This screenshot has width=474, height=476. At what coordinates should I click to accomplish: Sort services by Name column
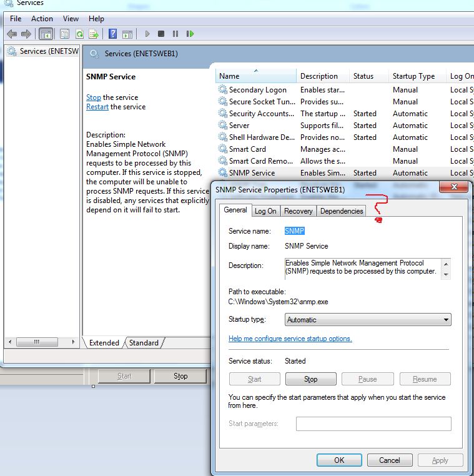pos(256,76)
